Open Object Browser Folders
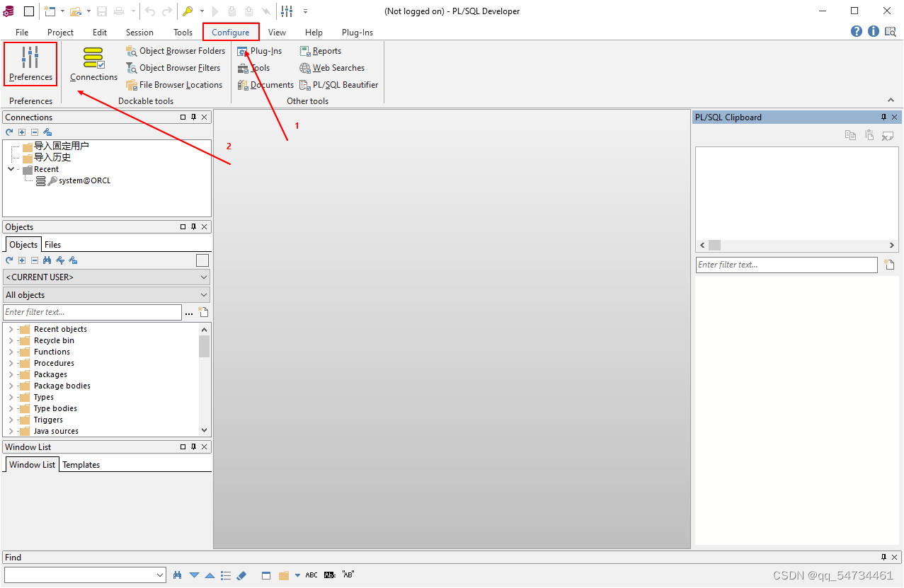 click(x=176, y=51)
